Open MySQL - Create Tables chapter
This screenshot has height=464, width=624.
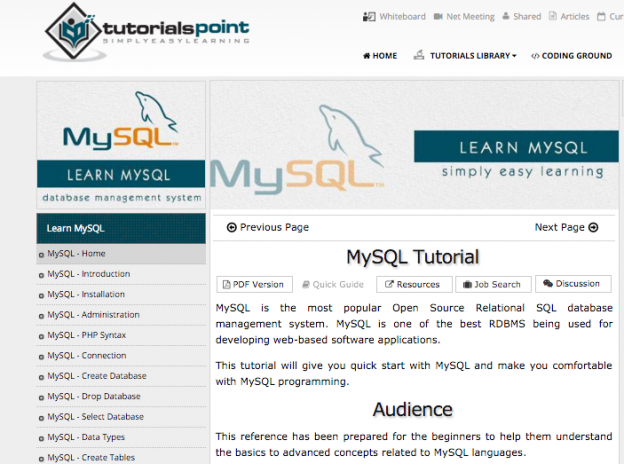[121, 458]
